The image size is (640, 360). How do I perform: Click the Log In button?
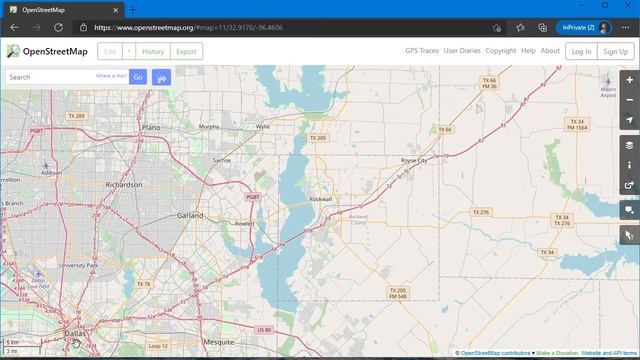(581, 51)
